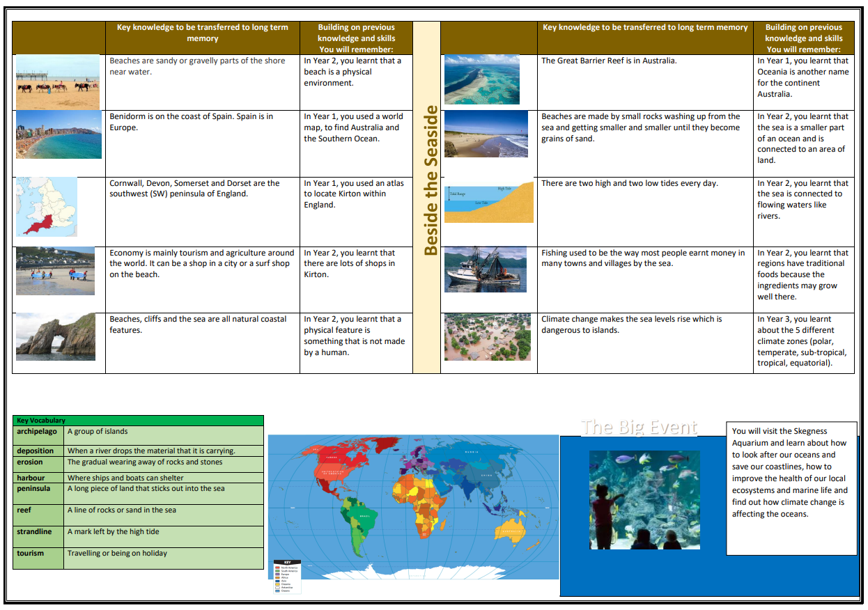
Task: Click the donkeys on the beach photo
Action: point(58,82)
